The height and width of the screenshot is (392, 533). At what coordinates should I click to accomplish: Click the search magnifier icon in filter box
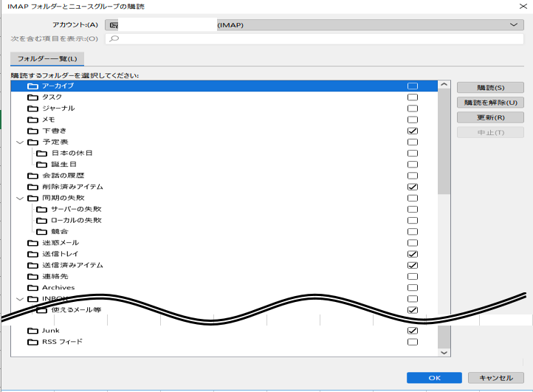click(x=114, y=39)
